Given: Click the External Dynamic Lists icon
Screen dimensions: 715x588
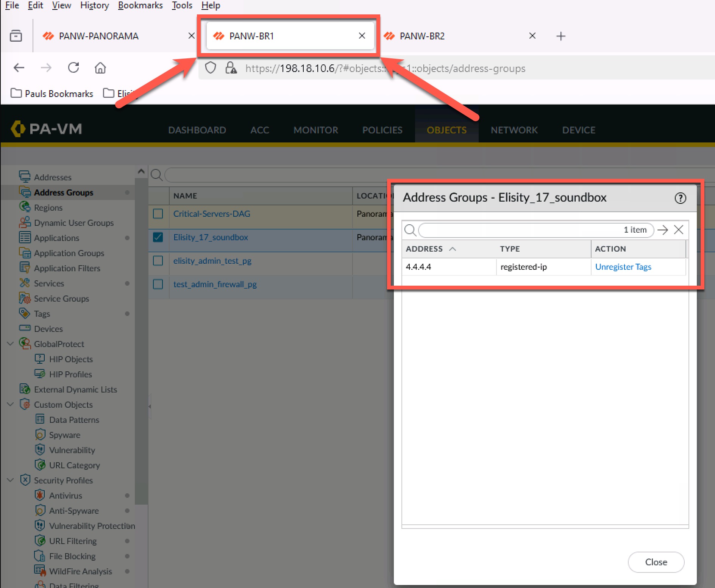Looking at the screenshot, I should click(25, 389).
